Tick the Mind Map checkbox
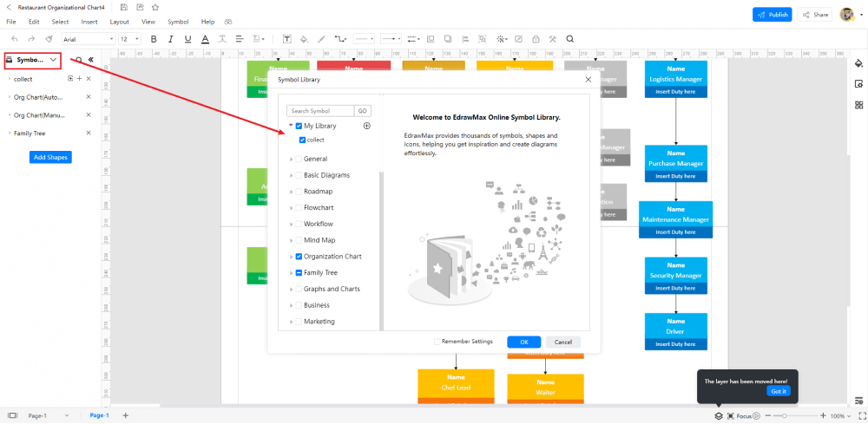This screenshot has height=424, width=868. (299, 240)
